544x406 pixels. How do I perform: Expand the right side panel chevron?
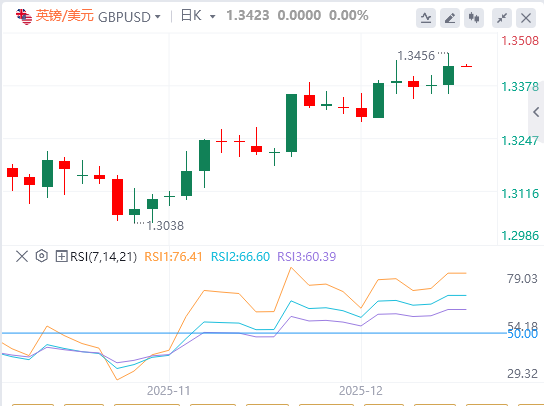pyautogui.click(x=536, y=112)
